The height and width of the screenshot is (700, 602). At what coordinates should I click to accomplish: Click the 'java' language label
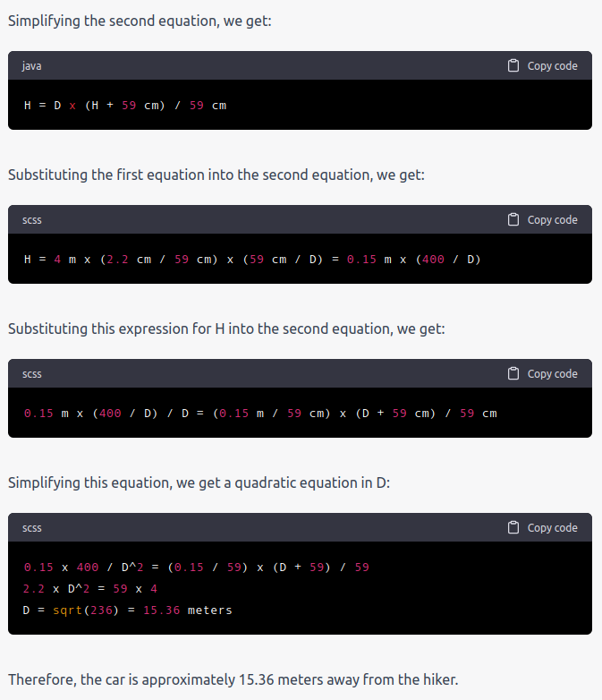tap(31, 66)
